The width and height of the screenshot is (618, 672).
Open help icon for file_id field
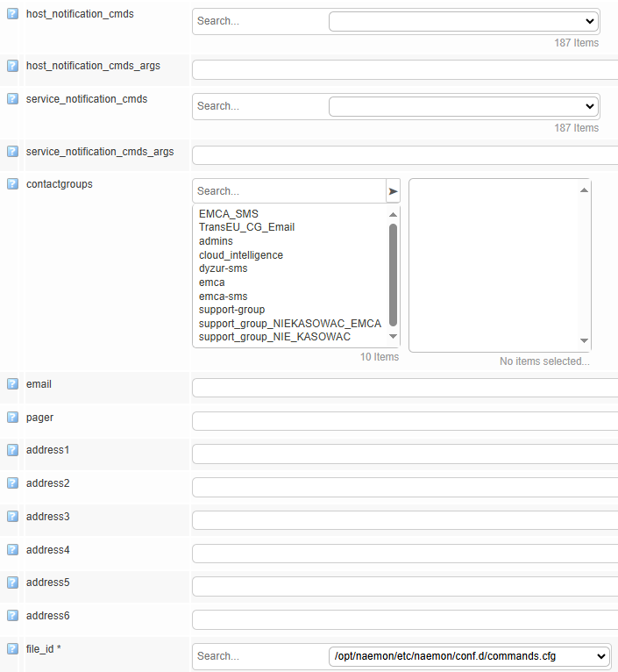point(12,649)
